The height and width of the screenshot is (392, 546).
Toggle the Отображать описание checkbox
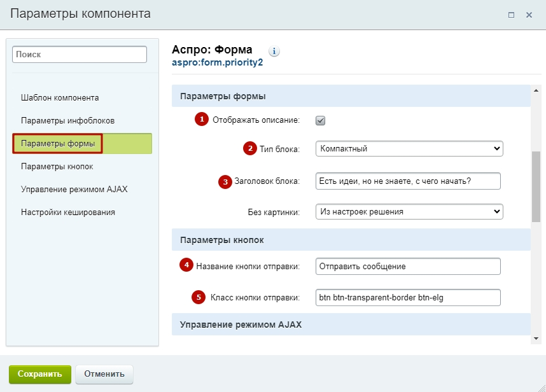[320, 120]
